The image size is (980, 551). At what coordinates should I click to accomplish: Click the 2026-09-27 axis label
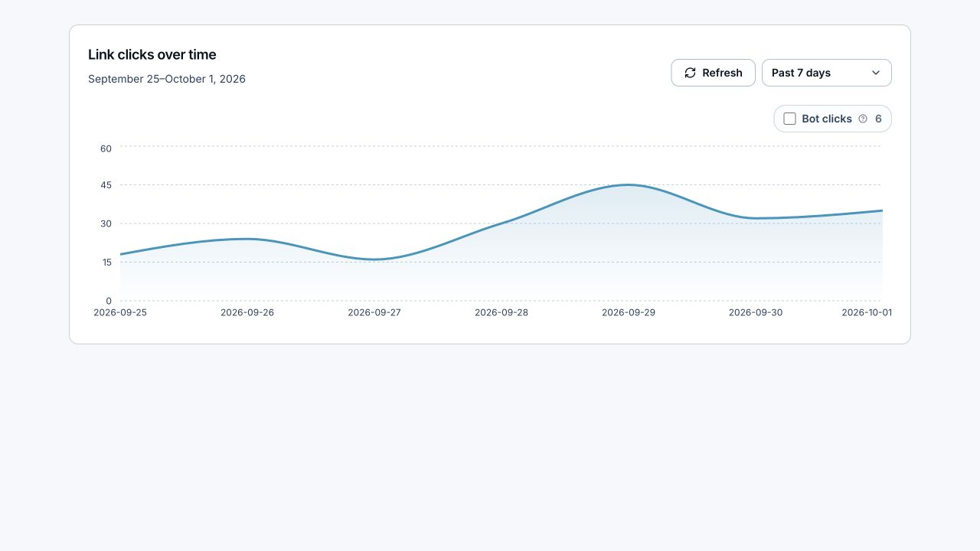pos(374,312)
